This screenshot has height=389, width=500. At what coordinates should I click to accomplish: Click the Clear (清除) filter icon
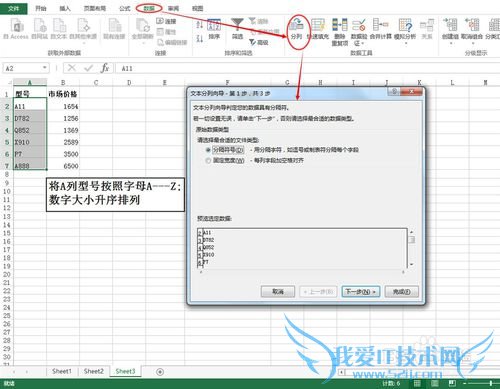coord(259,21)
